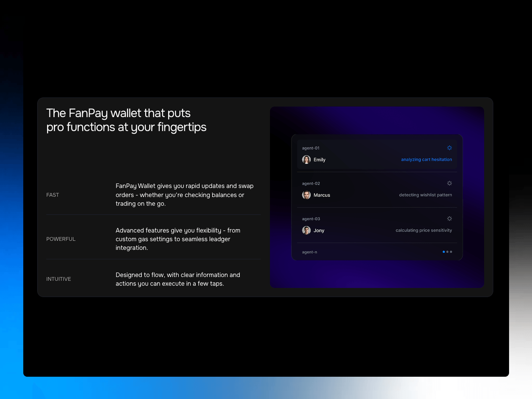Select the FAST feature label
532x399 pixels.
[x=53, y=195]
